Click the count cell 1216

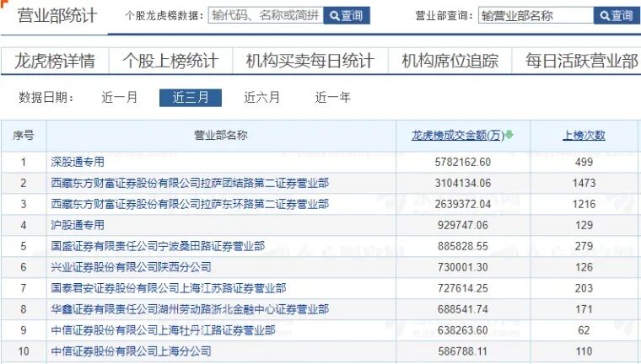[x=584, y=204]
